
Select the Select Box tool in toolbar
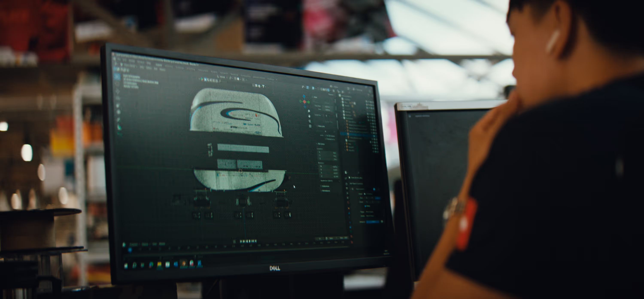tap(117, 76)
